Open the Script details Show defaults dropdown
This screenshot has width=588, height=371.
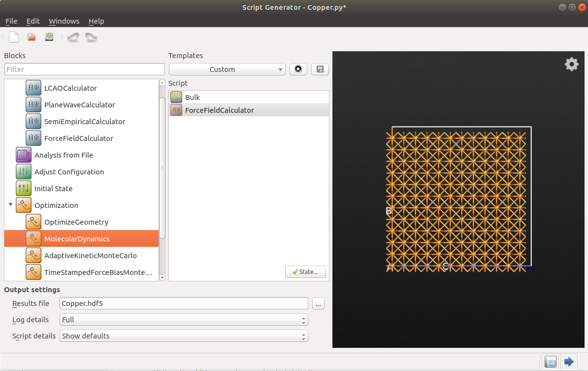pos(184,336)
